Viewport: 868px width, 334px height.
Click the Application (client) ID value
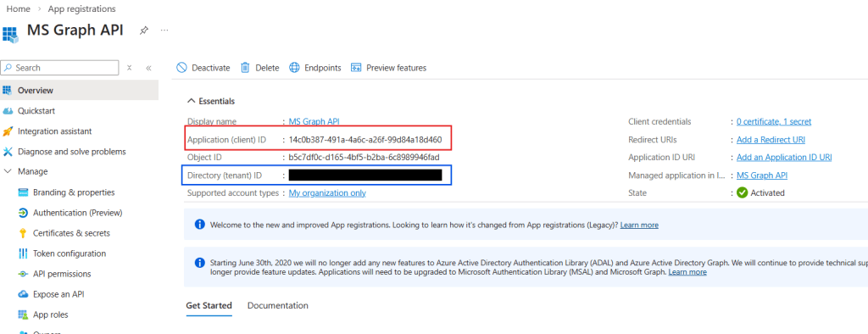(365, 140)
